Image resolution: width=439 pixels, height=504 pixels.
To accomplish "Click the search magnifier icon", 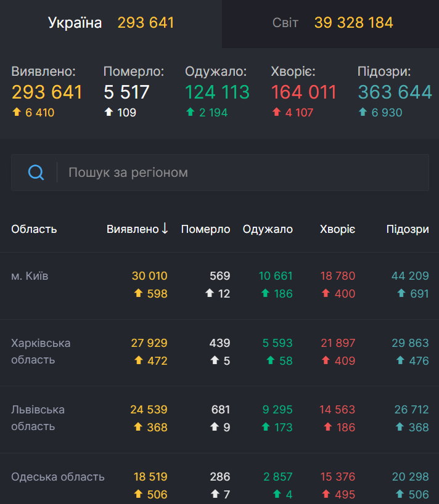I will [35, 172].
